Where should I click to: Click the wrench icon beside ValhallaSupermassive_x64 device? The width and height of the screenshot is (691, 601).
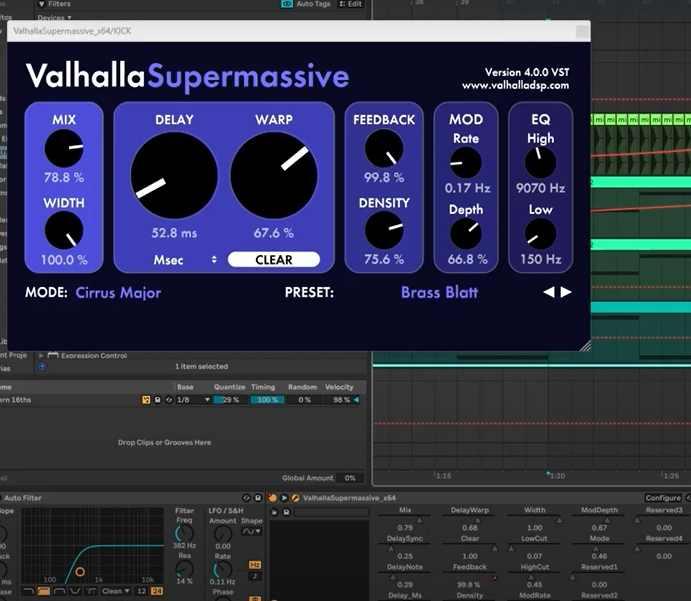point(295,498)
